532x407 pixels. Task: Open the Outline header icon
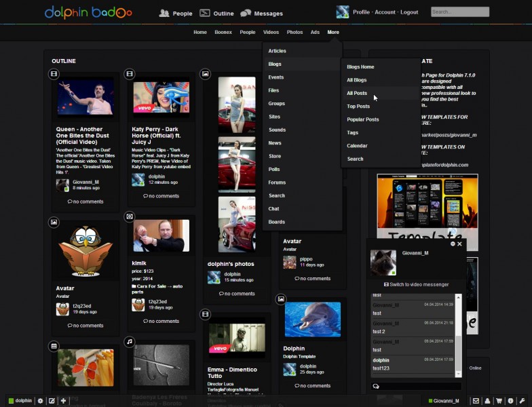click(205, 14)
